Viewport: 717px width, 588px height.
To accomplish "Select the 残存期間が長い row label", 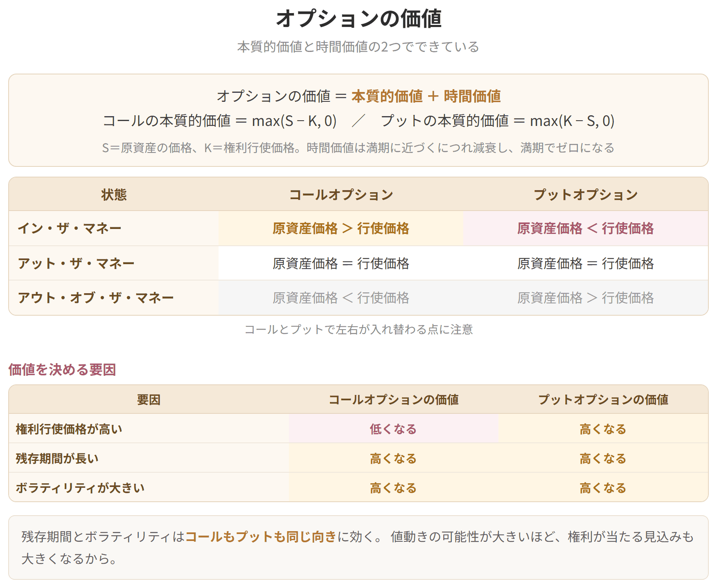I will pyautogui.click(x=149, y=458).
